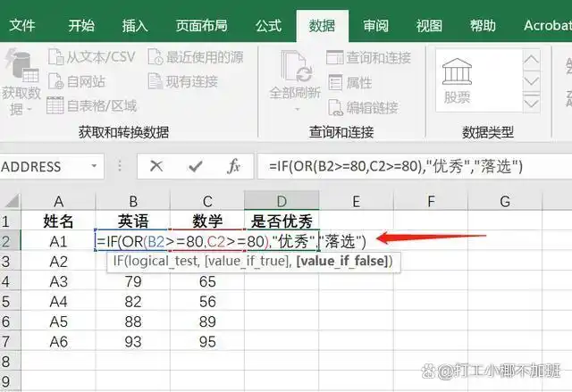The width and height of the screenshot is (572, 392).
Task: Click 从文本/CSV import icon
Action: [x=55, y=57]
